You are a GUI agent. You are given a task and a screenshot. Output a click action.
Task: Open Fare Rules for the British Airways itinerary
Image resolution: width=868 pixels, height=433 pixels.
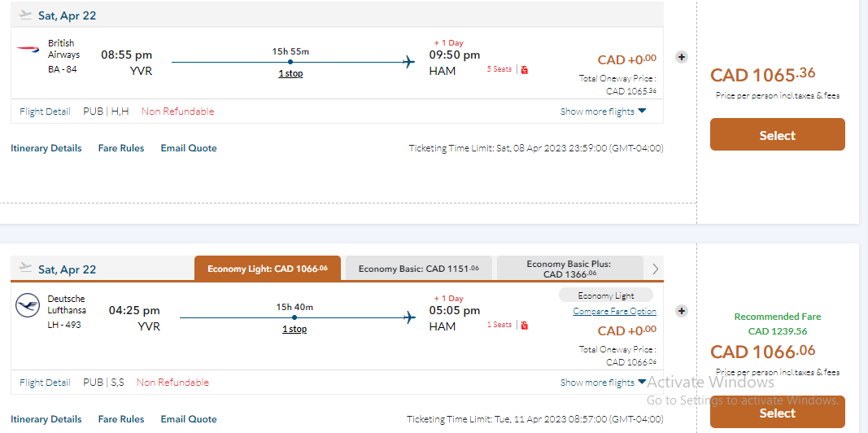click(x=121, y=148)
